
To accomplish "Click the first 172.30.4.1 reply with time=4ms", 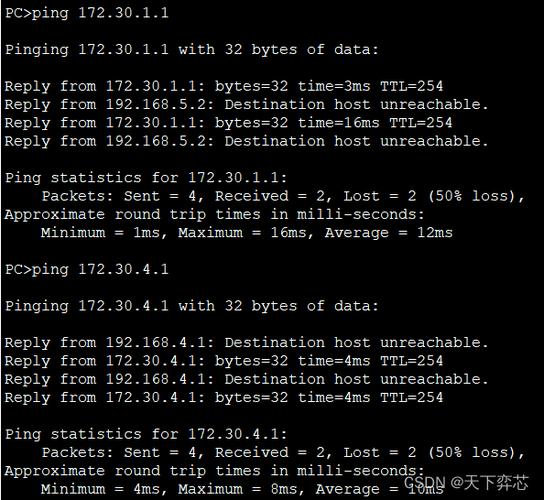I will click(224, 361).
